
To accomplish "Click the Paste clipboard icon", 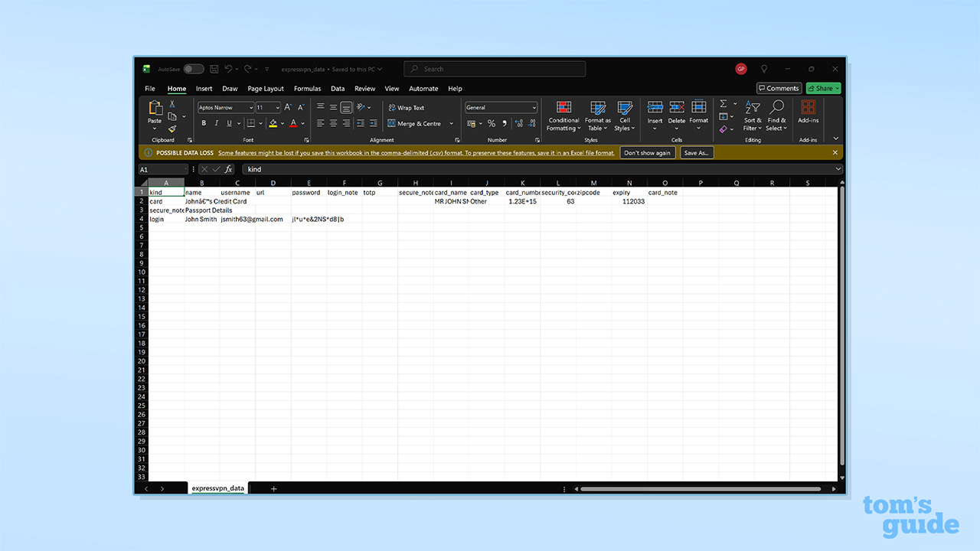I will (155, 108).
